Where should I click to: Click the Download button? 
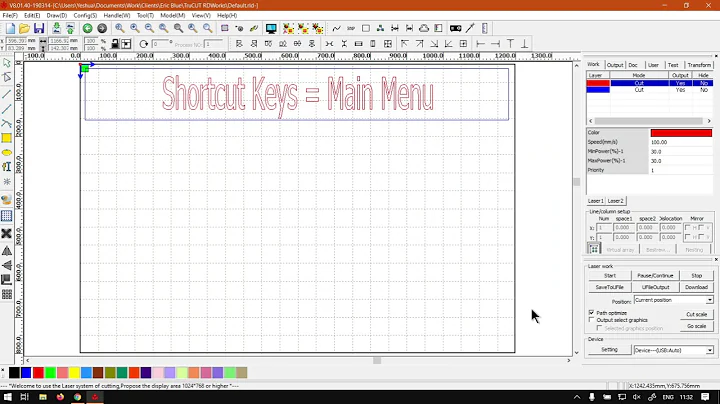coord(697,287)
